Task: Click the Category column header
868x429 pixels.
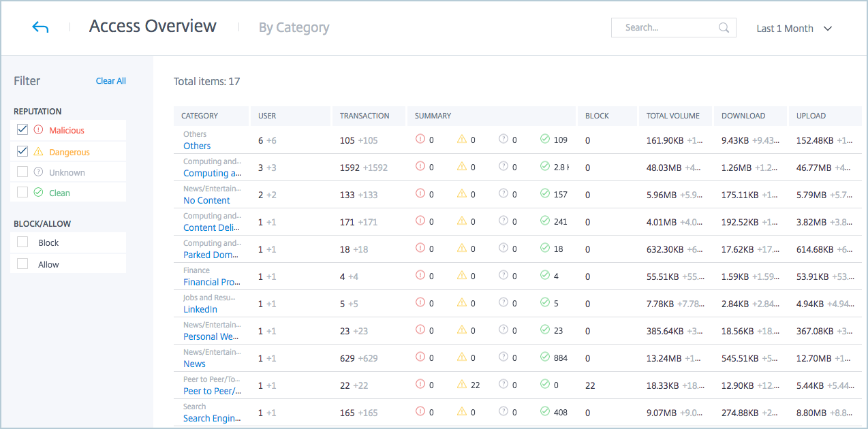Action: [200, 116]
